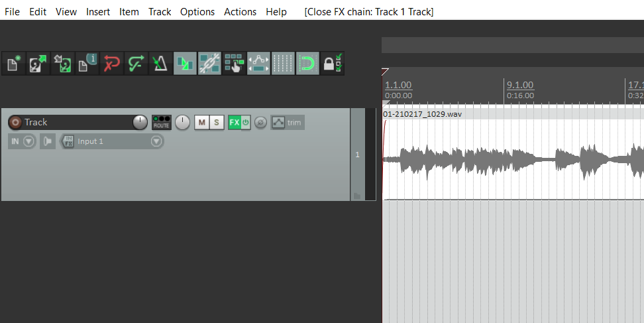Click the last action label 'Close FX chain'
The image size is (644, 323).
(x=369, y=12)
